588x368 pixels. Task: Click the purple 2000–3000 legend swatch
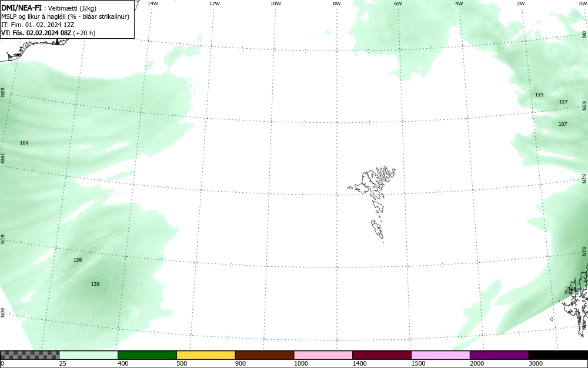click(499, 355)
